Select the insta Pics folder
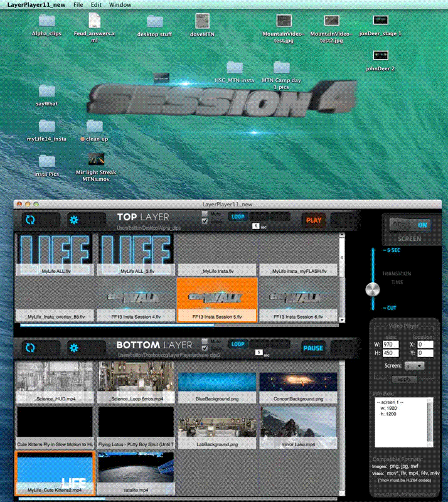The image size is (448, 502). 47,161
